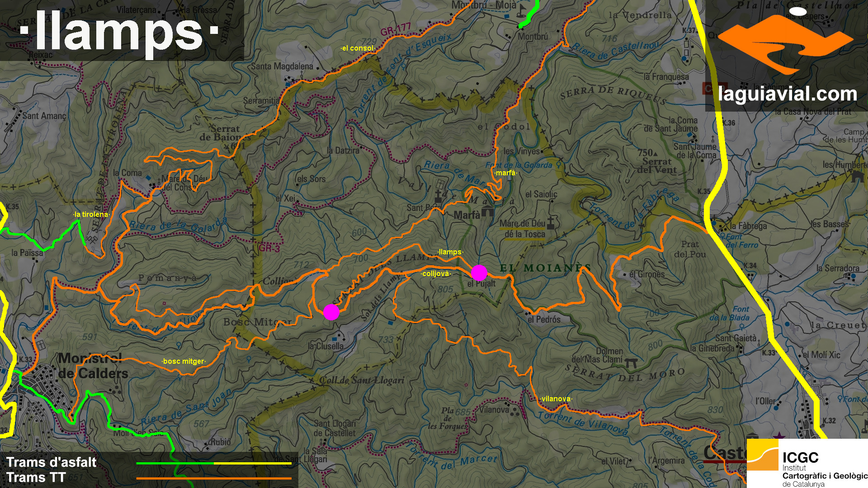Click the llamps title heading

[119, 33]
